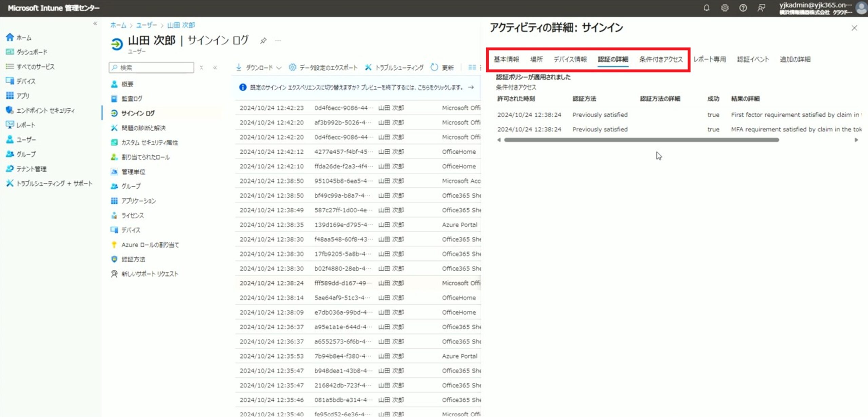Click the preview switch info banner
Viewport: 868px width, 417px height.
click(356, 87)
